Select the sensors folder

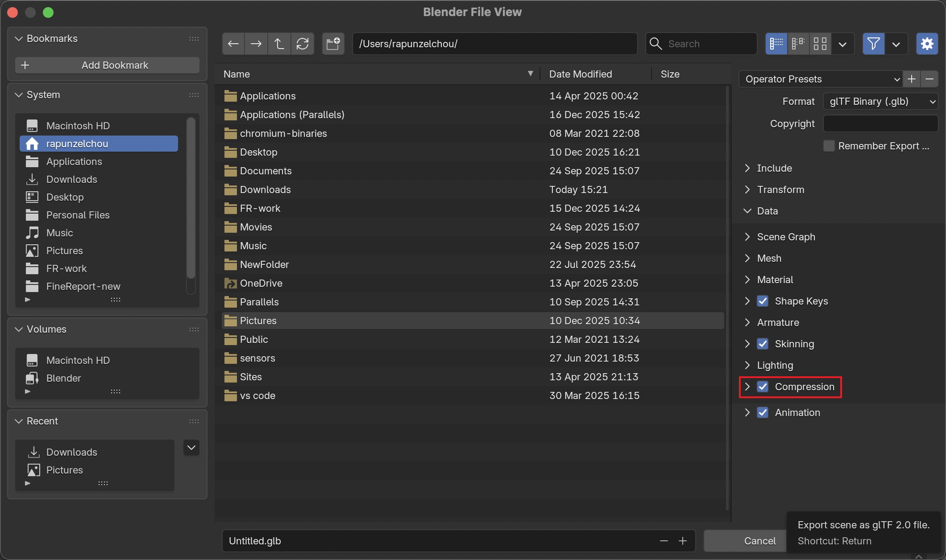(x=473, y=358)
